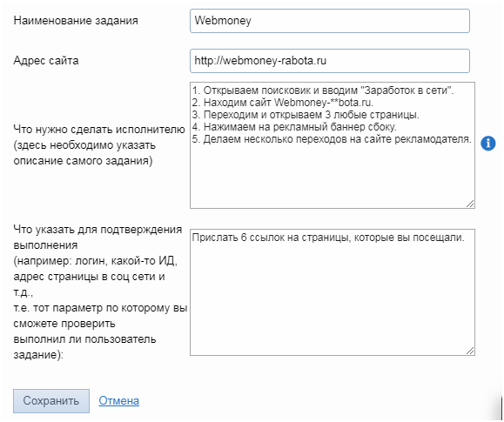The width and height of the screenshot is (504, 422).
Task: Click into the task description textarea
Action: click(x=333, y=145)
